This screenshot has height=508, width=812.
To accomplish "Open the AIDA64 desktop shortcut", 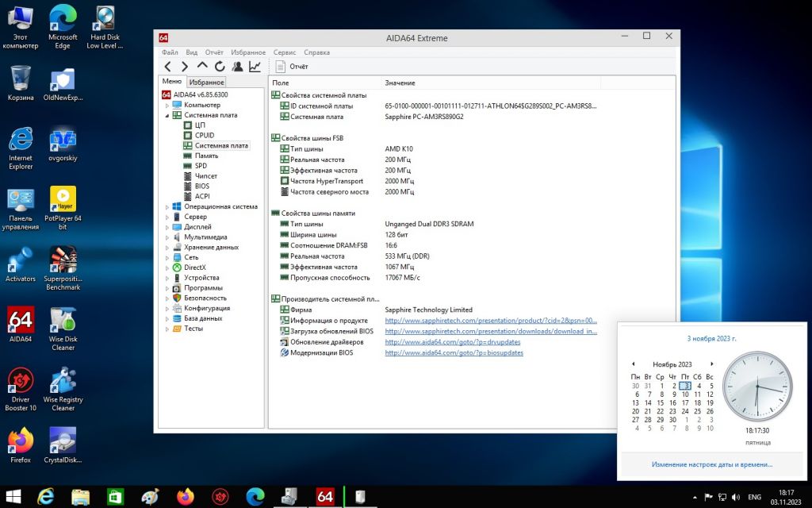I will tap(21, 325).
